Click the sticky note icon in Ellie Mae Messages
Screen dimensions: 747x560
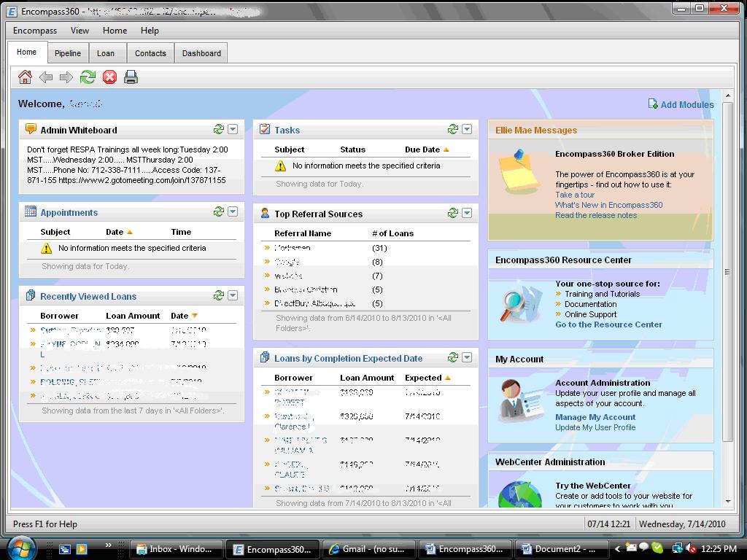coord(519,171)
